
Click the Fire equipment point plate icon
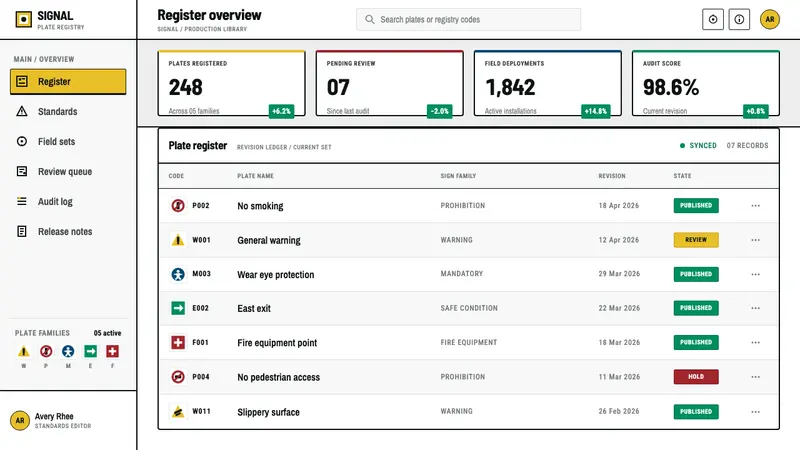178,342
